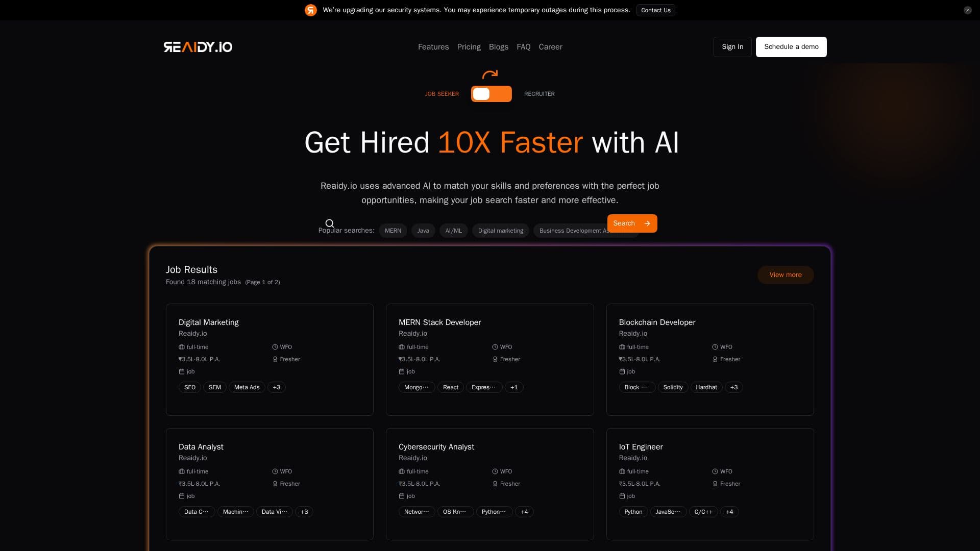
Task: Choose the Digital marketing search chip
Action: (x=501, y=231)
